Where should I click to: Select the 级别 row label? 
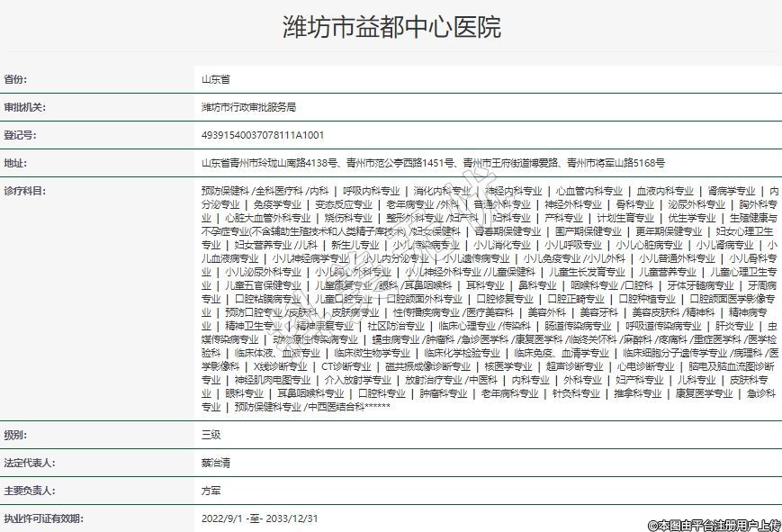coord(16,435)
